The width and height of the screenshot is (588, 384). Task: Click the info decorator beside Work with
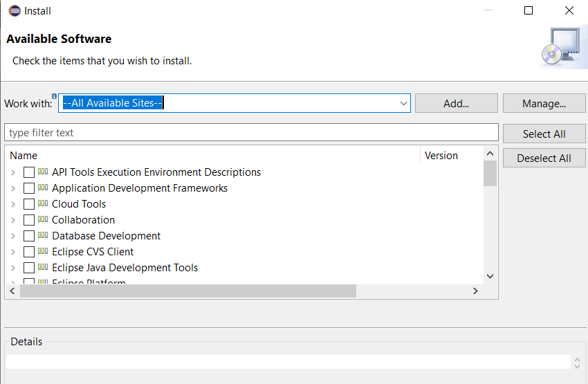pos(55,96)
